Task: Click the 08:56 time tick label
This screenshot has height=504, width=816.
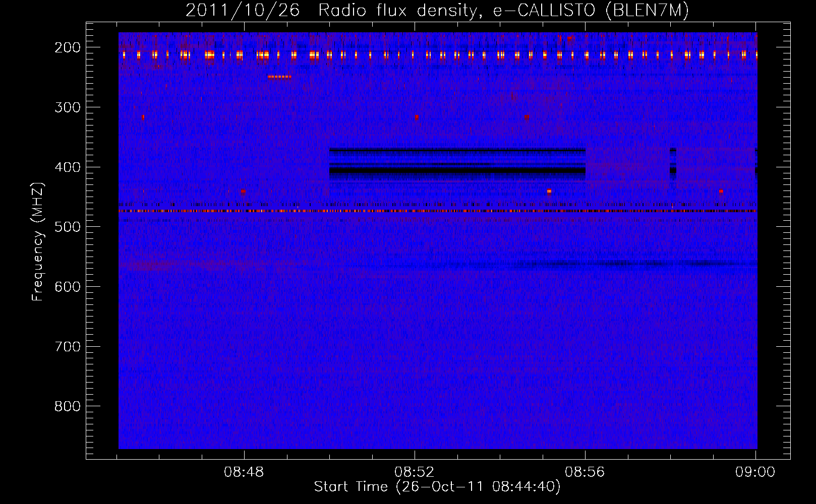Action: click(x=585, y=472)
